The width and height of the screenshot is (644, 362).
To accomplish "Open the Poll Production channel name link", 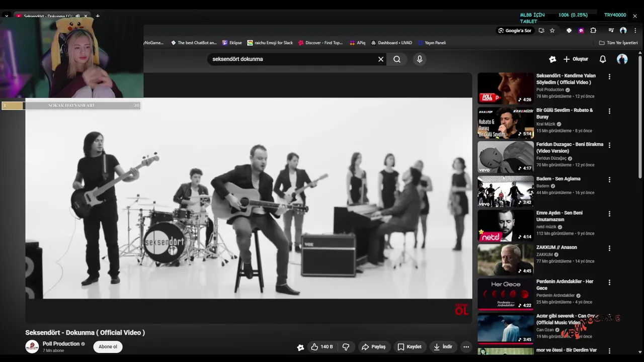I will point(61,344).
